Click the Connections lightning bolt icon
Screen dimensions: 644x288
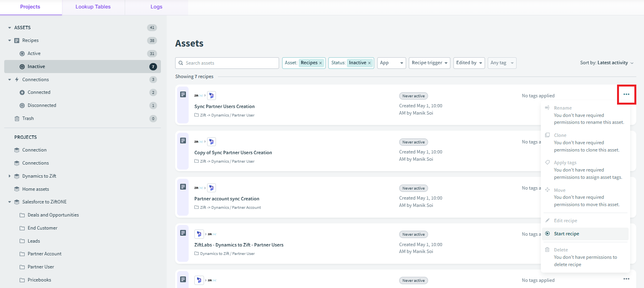(17, 80)
